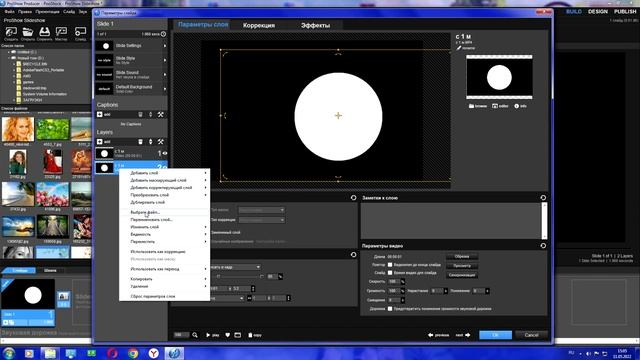Click the browse folder icon under thumbnail
The width and height of the screenshot is (640, 360).
[x=478, y=106]
